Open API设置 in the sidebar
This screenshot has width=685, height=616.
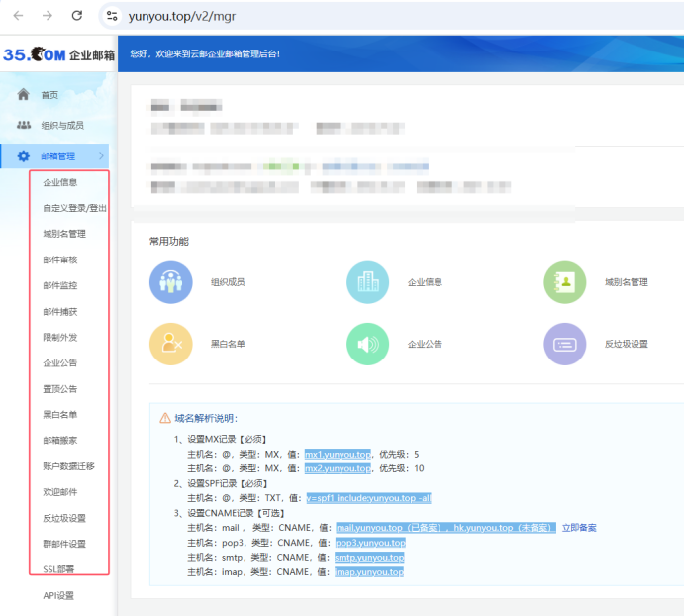point(58,595)
